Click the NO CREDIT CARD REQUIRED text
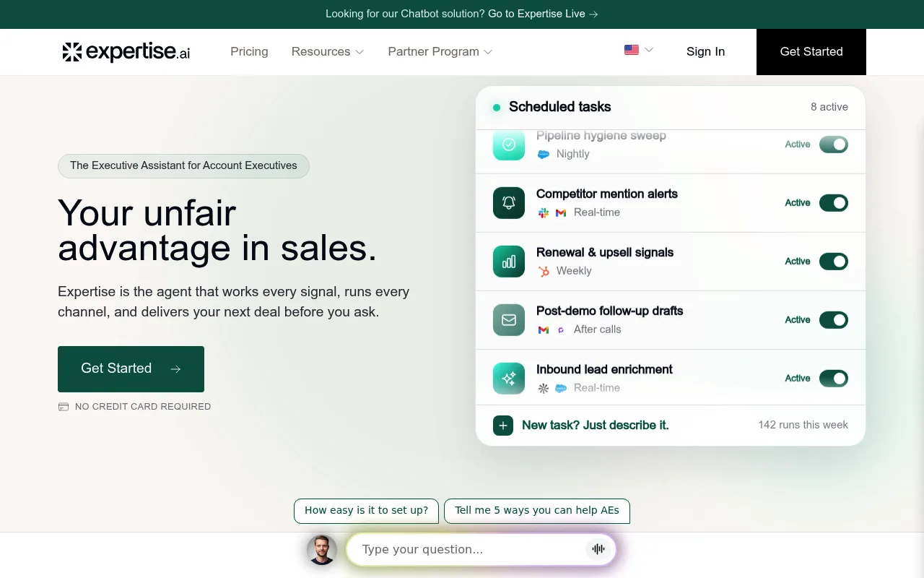 click(x=143, y=407)
